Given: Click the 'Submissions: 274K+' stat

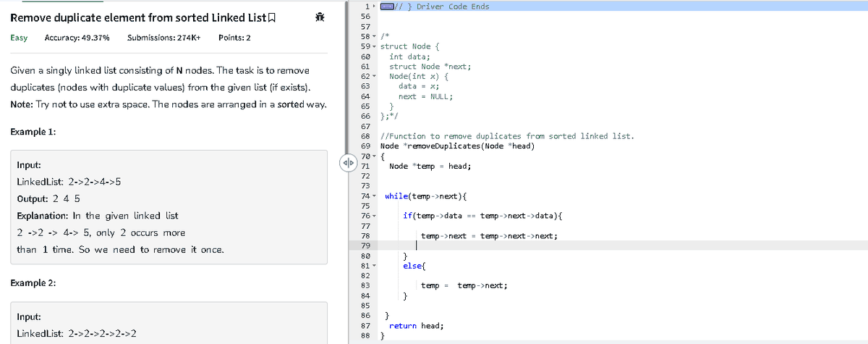Looking at the screenshot, I should coord(163,38).
